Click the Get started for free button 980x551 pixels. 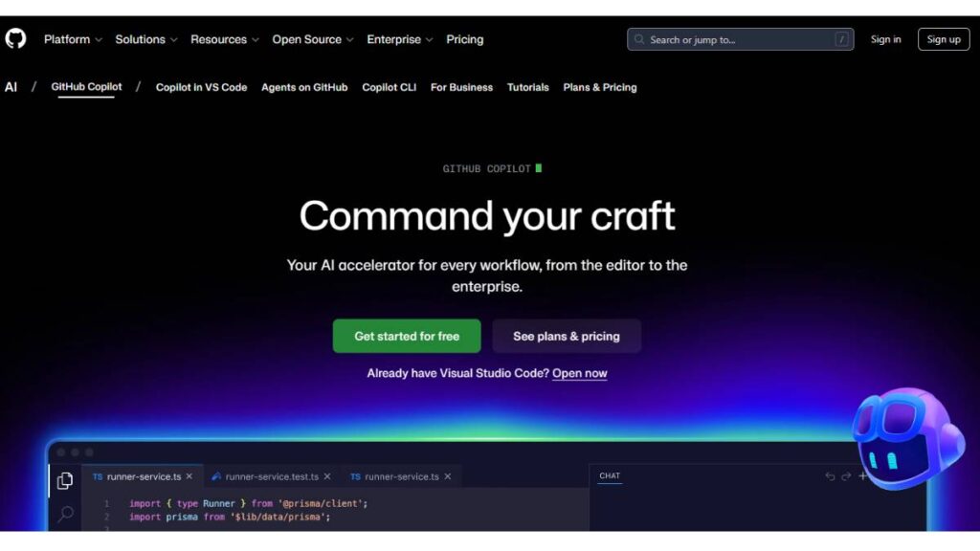[x=406, y=336]
